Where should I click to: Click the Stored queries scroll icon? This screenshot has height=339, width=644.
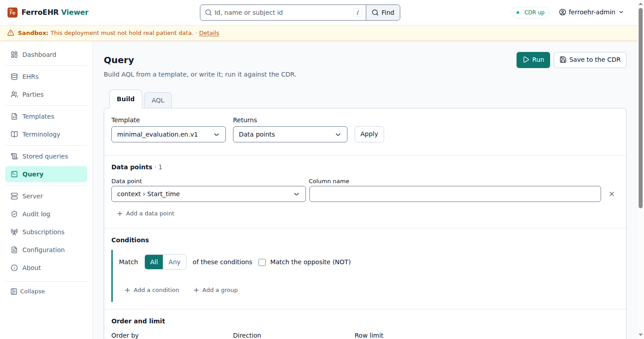[x=14, y=156]
